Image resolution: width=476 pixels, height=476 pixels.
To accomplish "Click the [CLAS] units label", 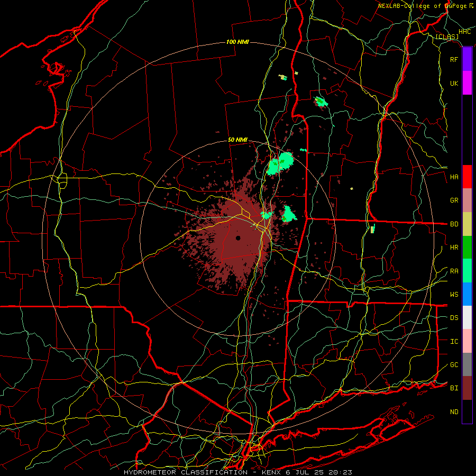I will click(x=447, y=37).
